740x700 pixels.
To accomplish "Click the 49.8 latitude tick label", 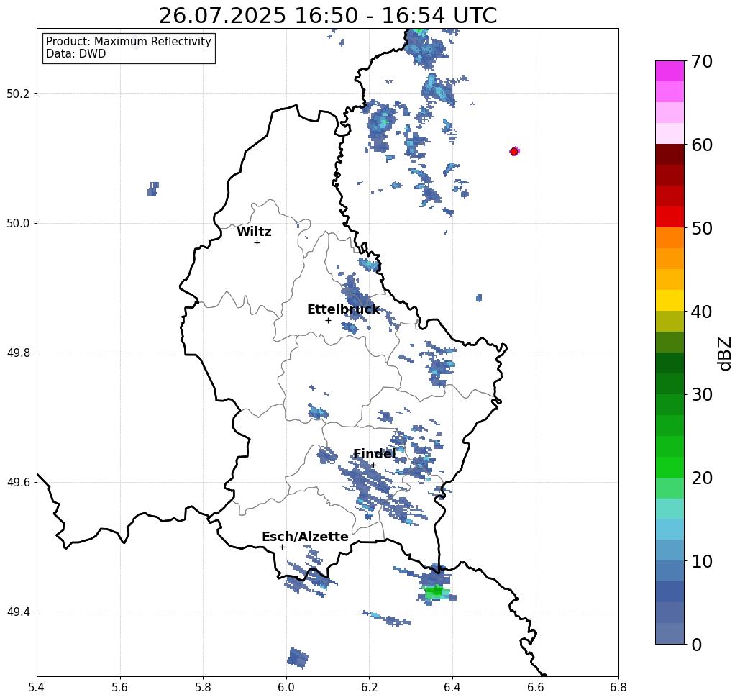I will [x=18, y=353].
